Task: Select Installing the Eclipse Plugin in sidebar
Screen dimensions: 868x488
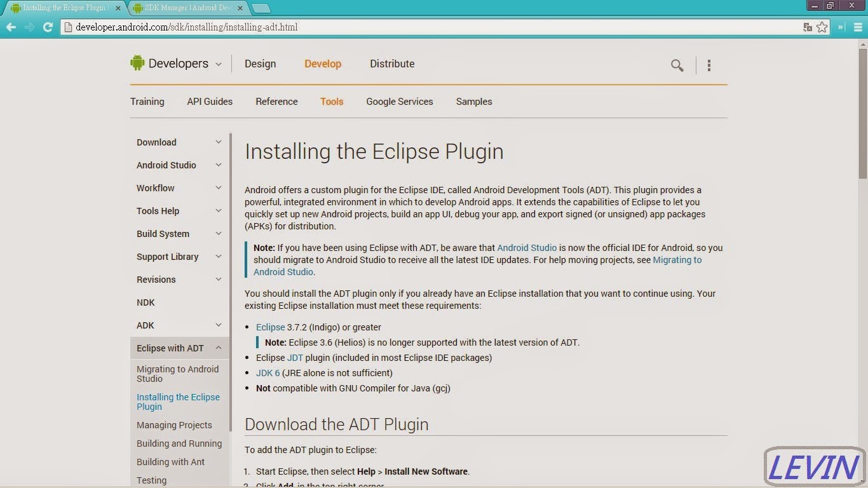Action: [x=179, y=402]
